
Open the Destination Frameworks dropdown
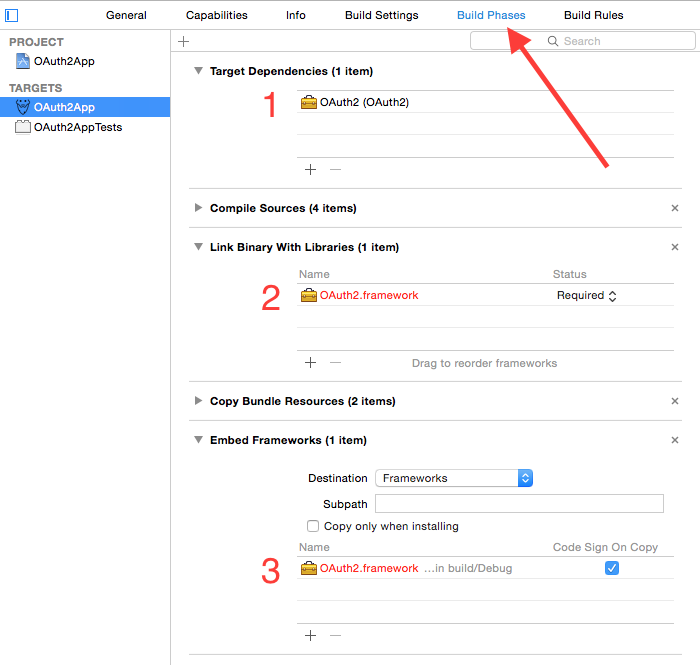(454, 478)
